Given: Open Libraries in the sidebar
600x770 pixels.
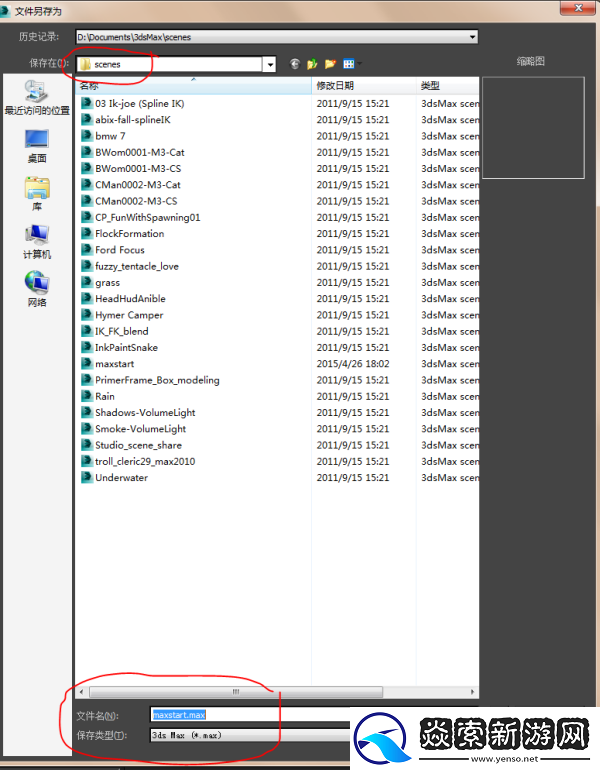Looking at the screenshot, I should click(37, 193).
